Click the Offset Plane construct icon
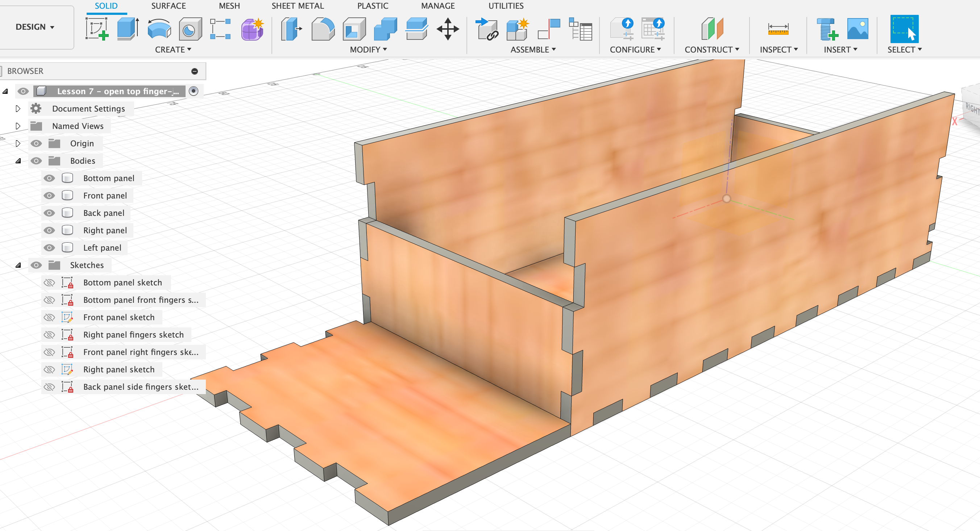 (x=712, y=29)
